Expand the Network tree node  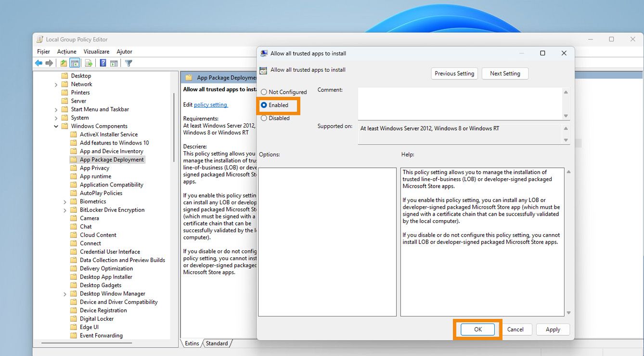(x=56, y=84)
